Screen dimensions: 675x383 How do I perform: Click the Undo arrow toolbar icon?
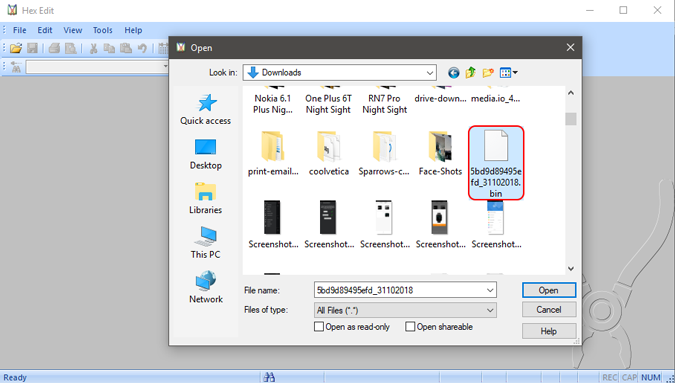click(x=142, y=48)
